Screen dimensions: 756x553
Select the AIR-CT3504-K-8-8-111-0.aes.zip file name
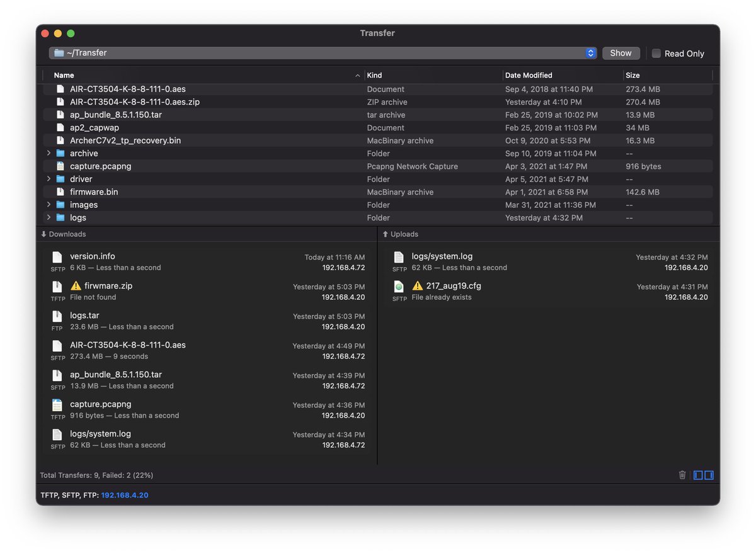pos(135,101)
